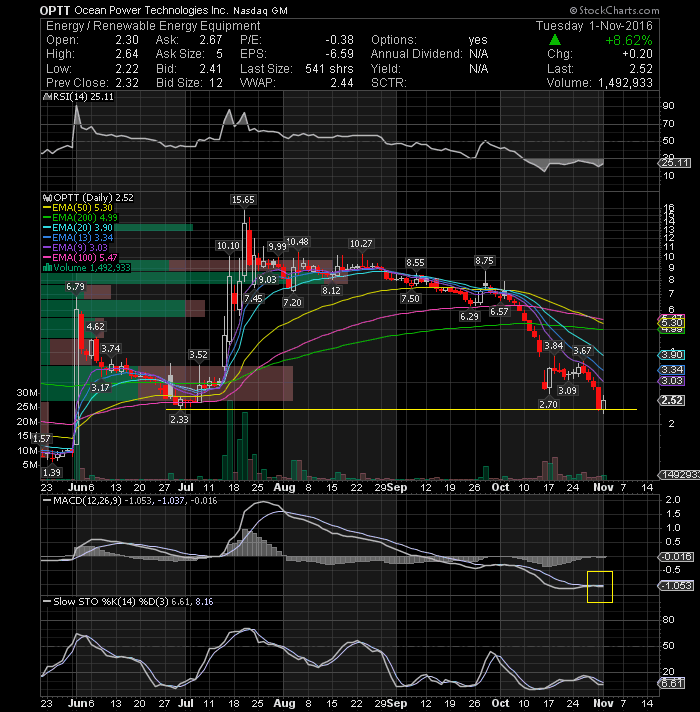Screen dimensions: 700x712
Task: Click the RSI 25.11 axis value tag
Action: (675, 163)
